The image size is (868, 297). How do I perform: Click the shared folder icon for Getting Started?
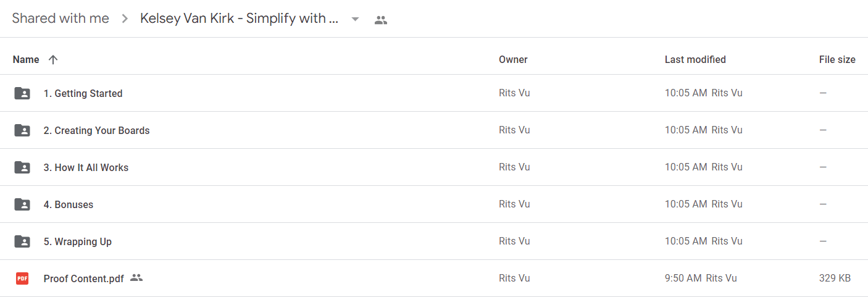pyautogui.click(x=22, y=93)
